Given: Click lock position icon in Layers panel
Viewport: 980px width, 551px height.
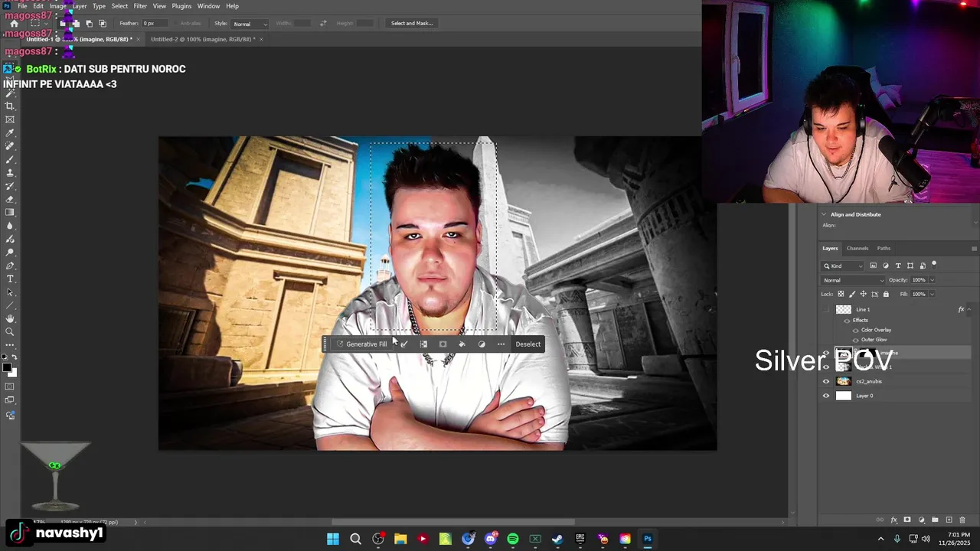Looking at the screenshot, I should point(863,294).
